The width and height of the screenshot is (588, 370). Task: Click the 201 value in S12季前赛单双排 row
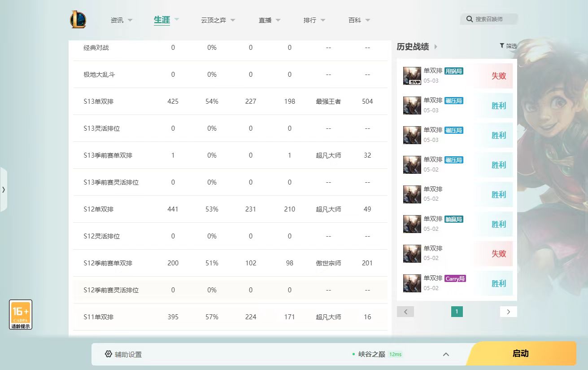(367, 263)
